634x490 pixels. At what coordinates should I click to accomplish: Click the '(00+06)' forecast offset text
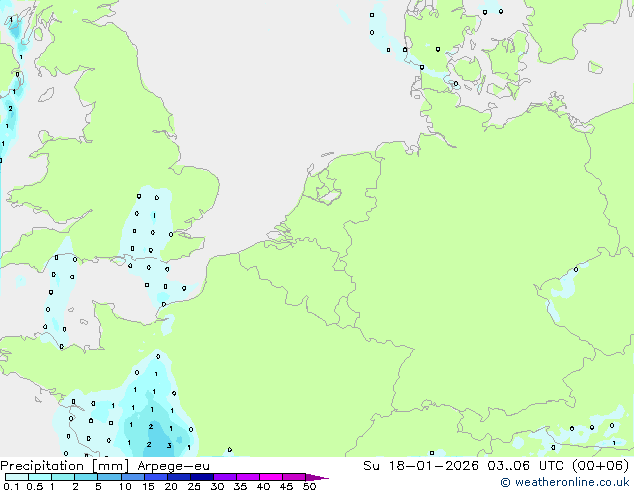[600, 465]
